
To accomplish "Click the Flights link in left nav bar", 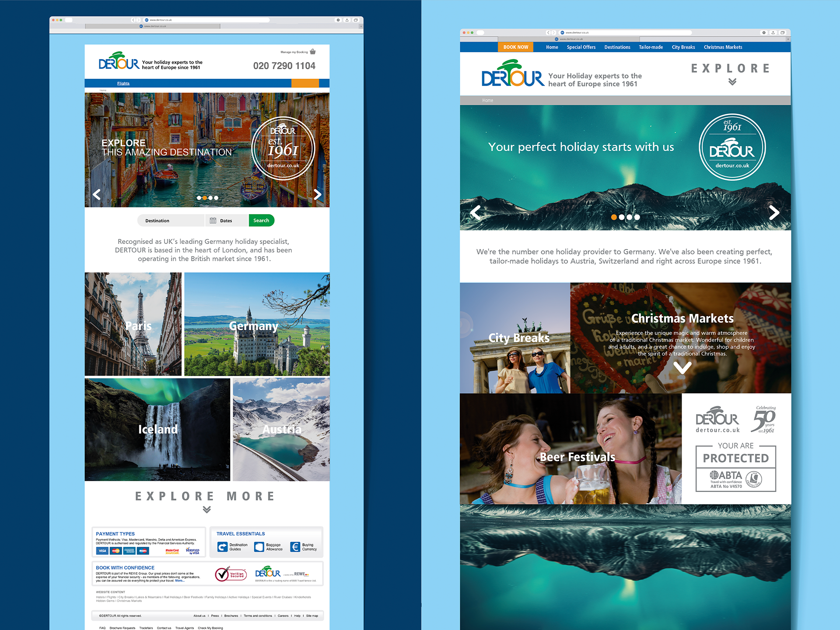I will (123, 84).
